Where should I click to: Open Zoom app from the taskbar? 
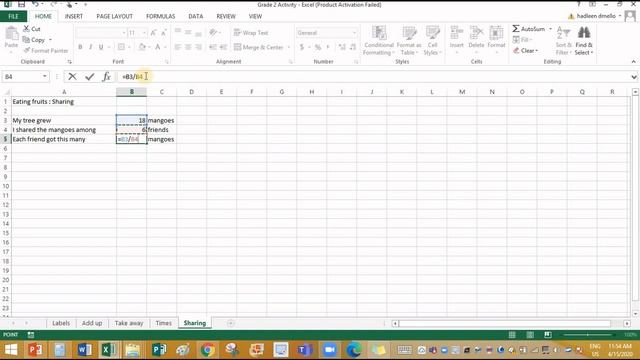coord(329,350)
